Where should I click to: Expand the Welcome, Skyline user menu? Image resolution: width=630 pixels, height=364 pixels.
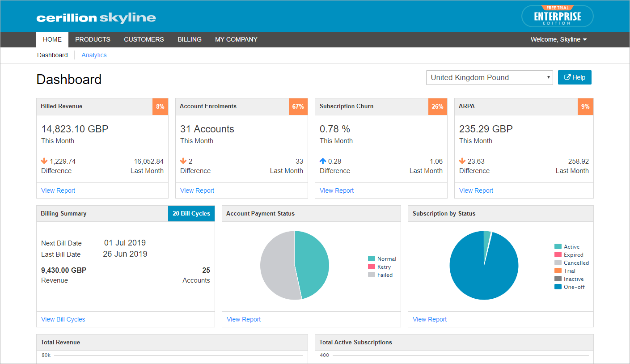point(558,39)
